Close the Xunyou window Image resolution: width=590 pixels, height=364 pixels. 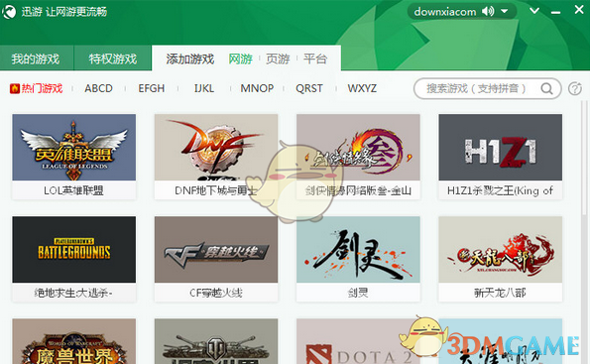click(x=579, y=9)
